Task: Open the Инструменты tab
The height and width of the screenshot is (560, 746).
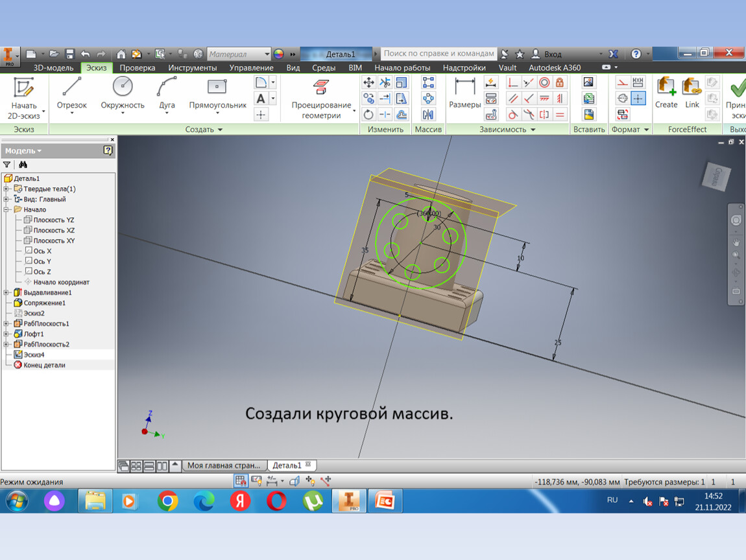Action: click(x=192, y=67)
